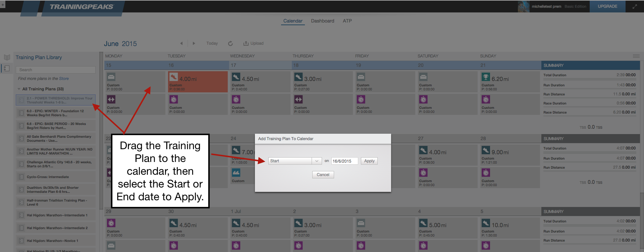Viewport: 644px width, 252px height.
Task: Select Another Mother Runner NUUN YEAR plan
Action: pos(56,151)
